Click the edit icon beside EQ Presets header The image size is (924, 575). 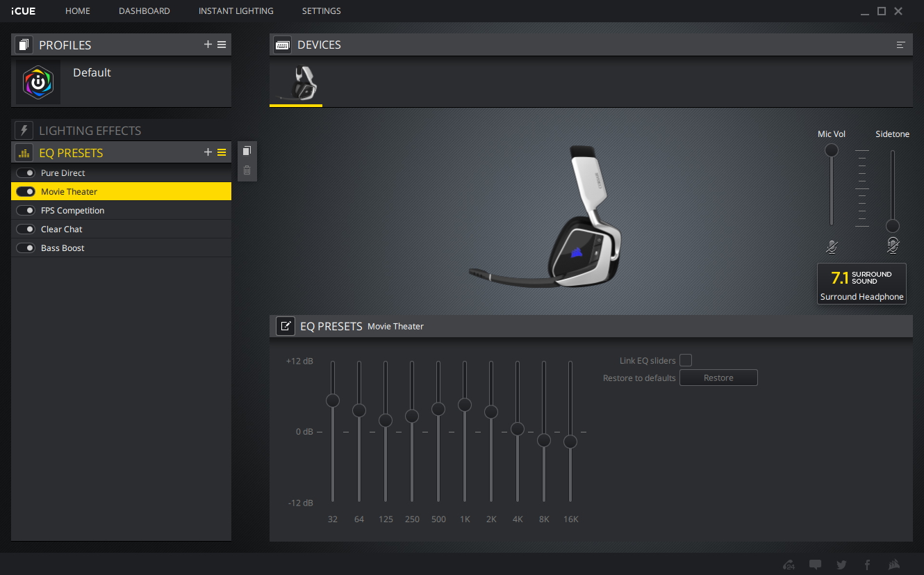[x=285, y=326]
